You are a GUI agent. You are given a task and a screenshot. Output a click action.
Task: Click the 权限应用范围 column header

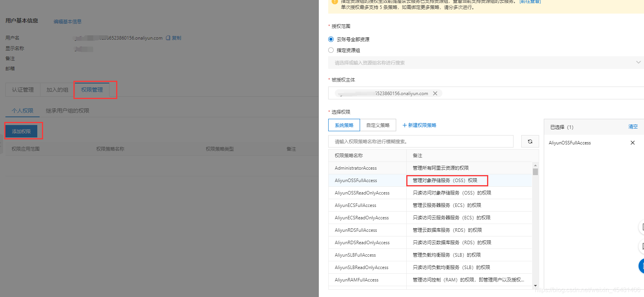(26, 149)
